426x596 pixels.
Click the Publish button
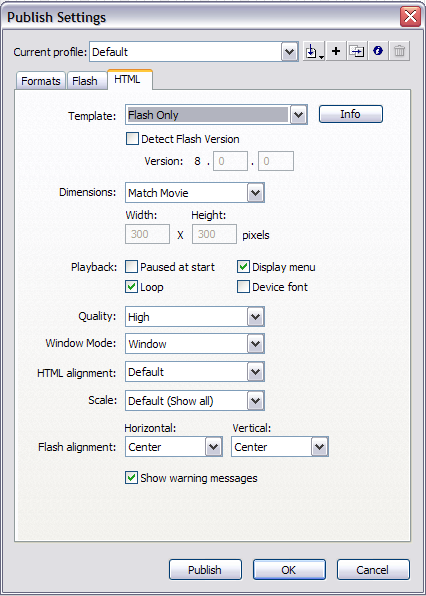(205, 570)
